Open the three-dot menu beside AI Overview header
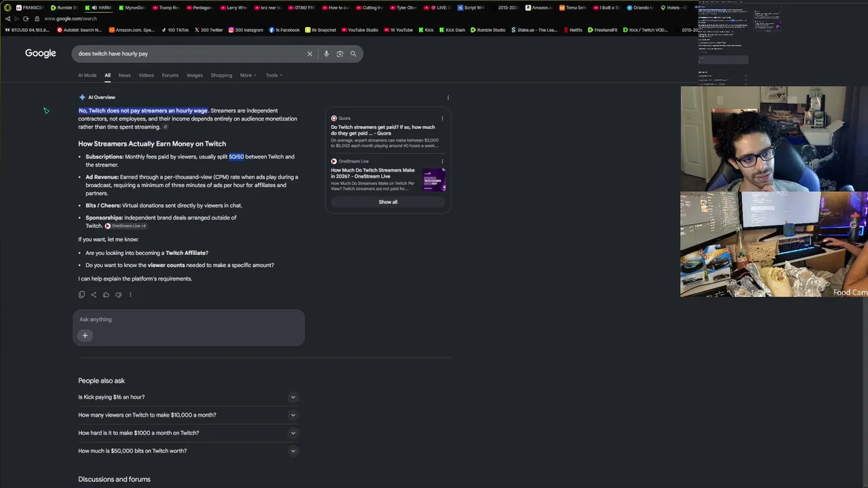The height and width of the screenshot is (488, 868). 448,98
